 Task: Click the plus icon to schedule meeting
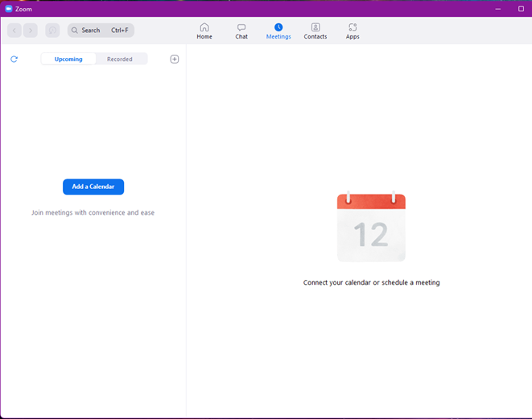coord(175,60)
